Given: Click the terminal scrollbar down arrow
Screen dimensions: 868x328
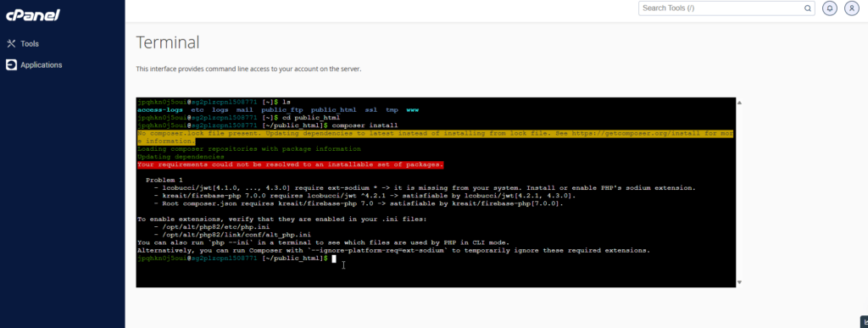Looking at the screenshot, I should pos(739,282).
